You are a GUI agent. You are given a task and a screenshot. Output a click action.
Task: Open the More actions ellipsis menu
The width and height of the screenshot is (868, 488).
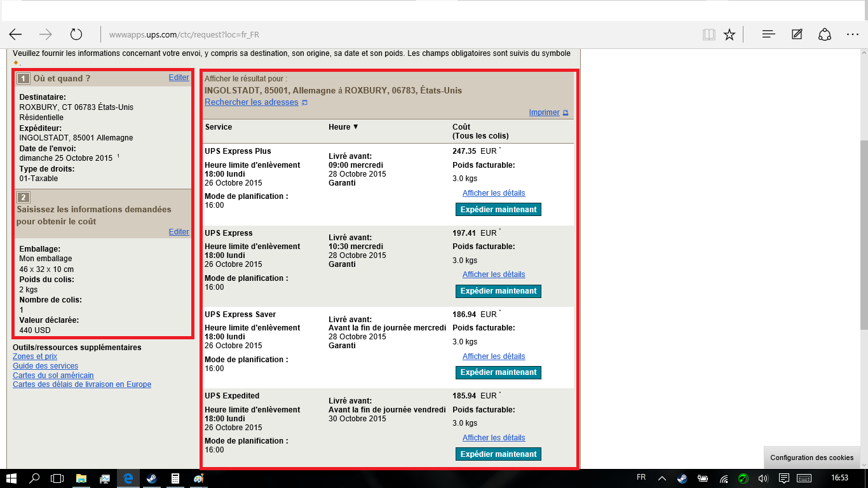coord(852,34)
